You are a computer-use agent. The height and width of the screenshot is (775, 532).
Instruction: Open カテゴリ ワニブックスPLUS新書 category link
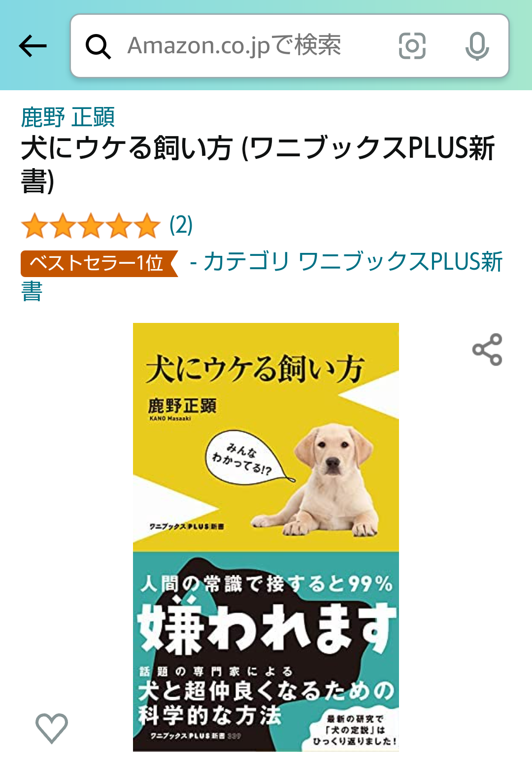tap(352, 262)
